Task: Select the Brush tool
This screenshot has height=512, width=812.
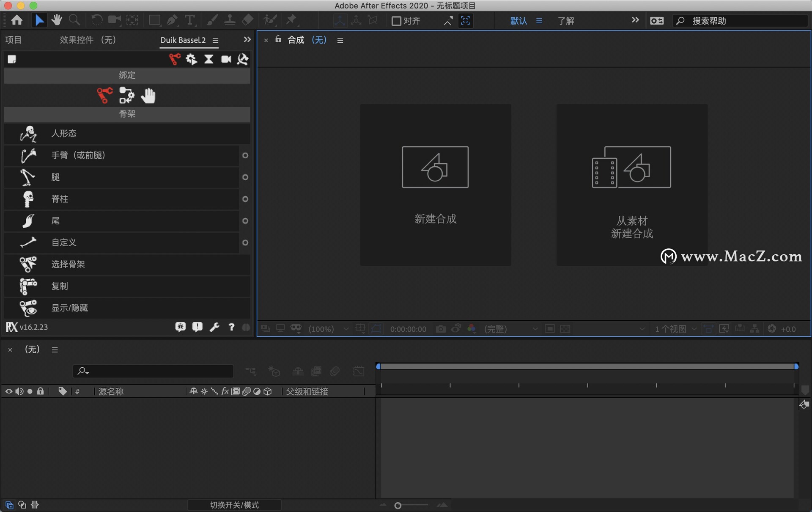Action: click(212, 20)
